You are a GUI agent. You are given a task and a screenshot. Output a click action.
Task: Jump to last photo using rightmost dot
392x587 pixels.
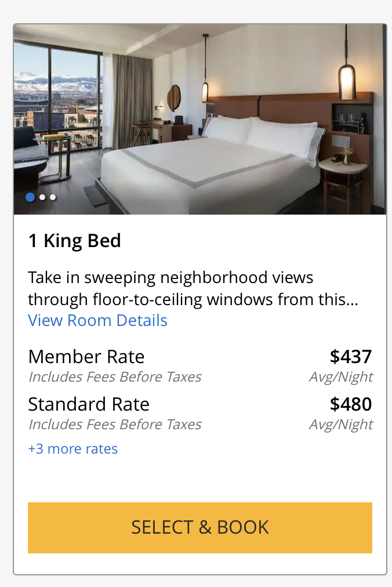(52, 197)
